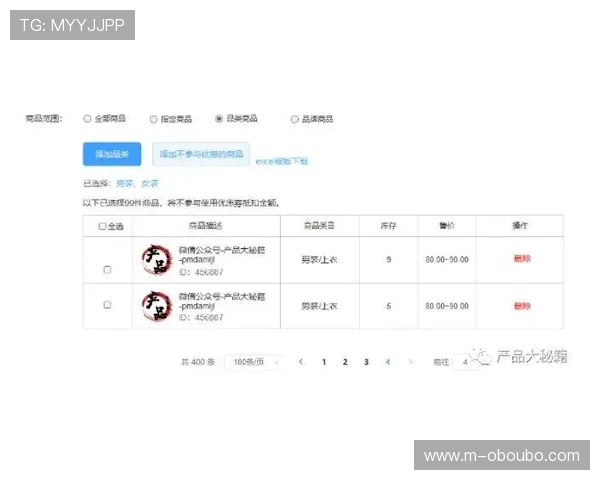This screenshot has width=600, height=480.
Task: Go to next page with right arrow
Action: 411,362
